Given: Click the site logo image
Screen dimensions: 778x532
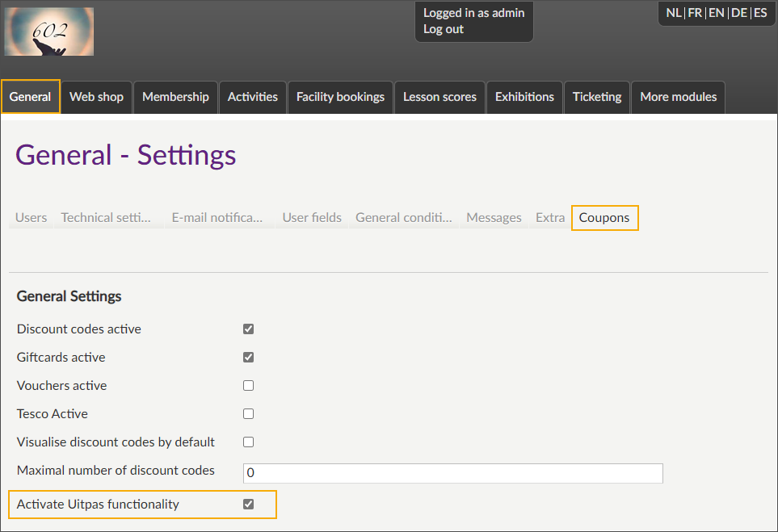Looking at the screenshot, I should pyautogui.click(x=48, y=31).
